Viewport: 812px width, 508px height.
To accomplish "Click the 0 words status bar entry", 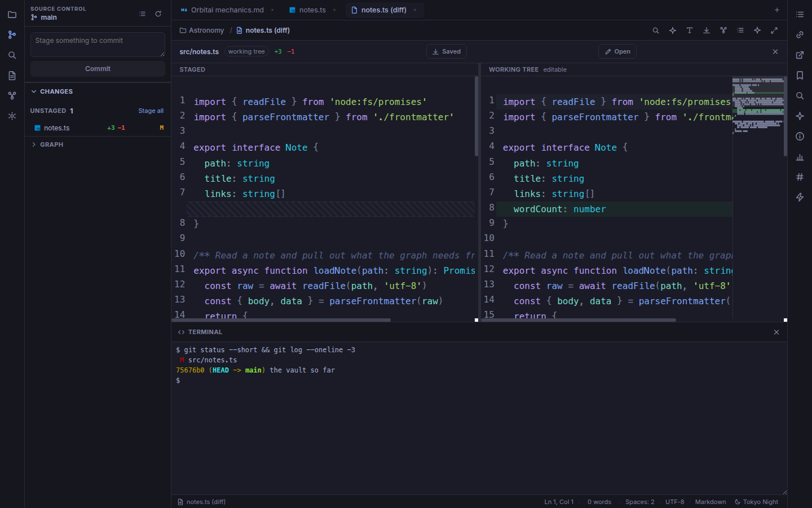I will tap(599, 502).
